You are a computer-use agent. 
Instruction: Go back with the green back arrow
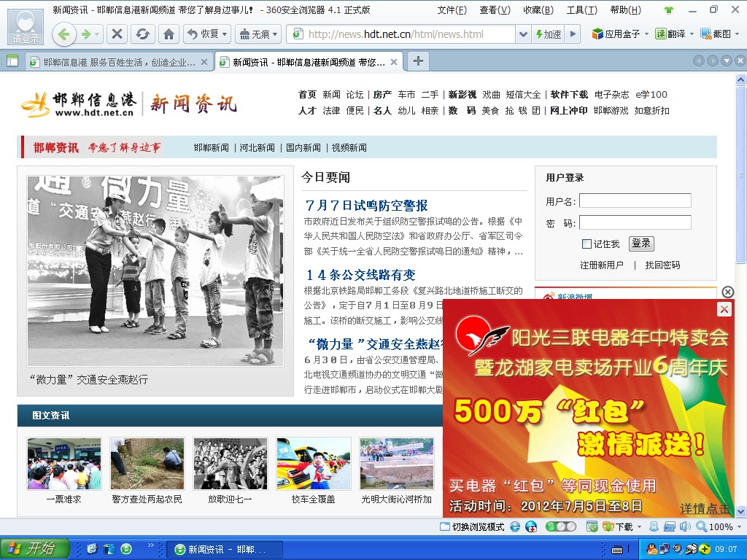pyautogui.click(x=64, y=34)
